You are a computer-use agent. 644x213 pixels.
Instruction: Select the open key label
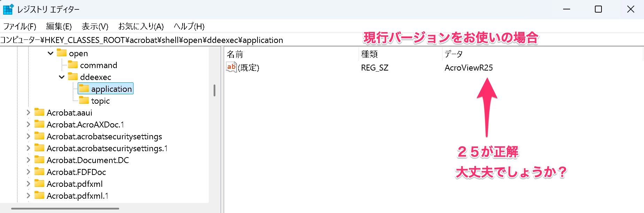[78, 53]
